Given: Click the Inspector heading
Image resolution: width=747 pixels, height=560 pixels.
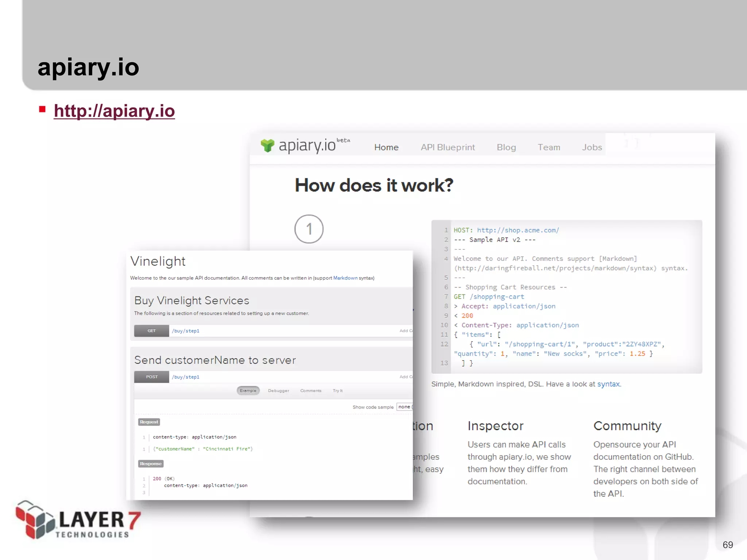Looking at the screenshot, I should pyautogui.click(x=495, y=426).
